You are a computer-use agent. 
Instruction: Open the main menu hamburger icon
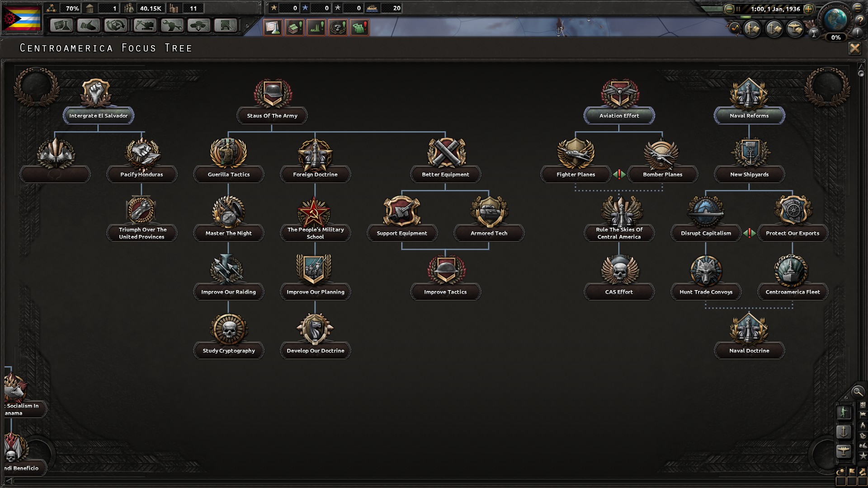coord(858,8)
